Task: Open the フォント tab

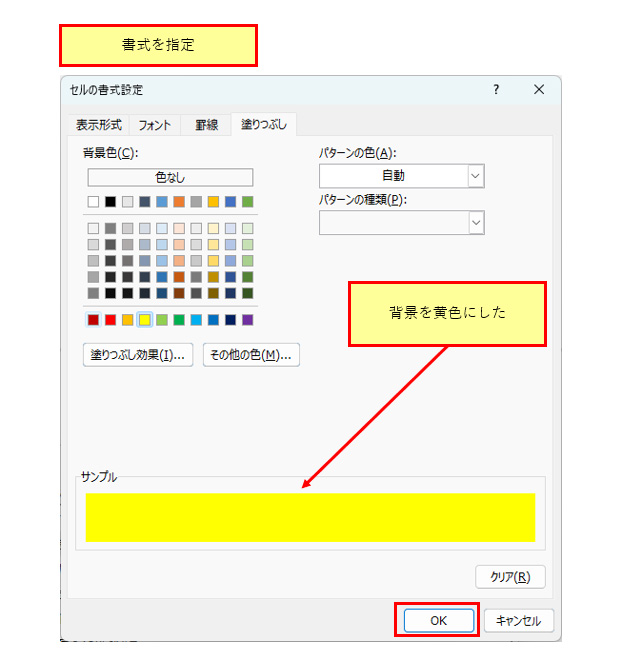Action: click(x=154, y=125)
